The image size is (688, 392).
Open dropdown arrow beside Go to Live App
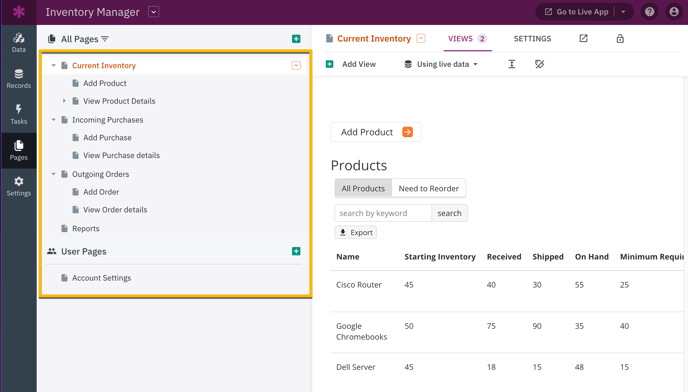[623, 12]
